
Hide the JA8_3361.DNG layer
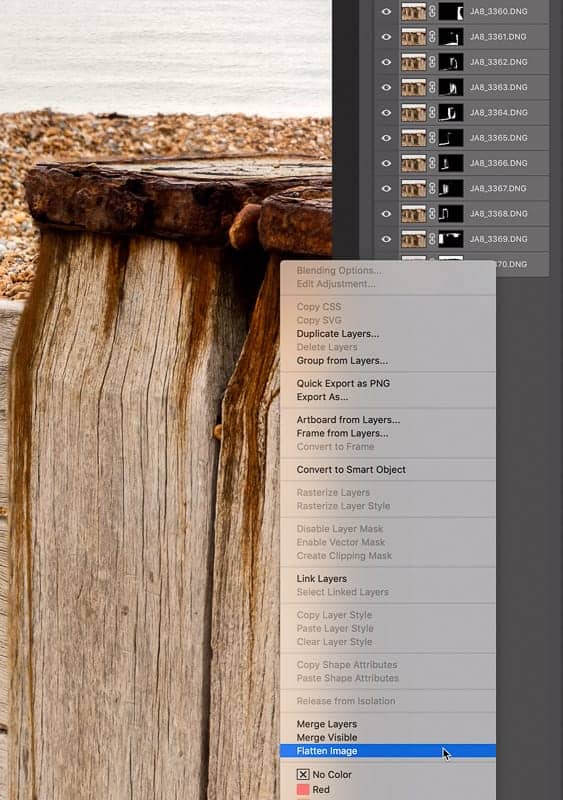[386, 37]
